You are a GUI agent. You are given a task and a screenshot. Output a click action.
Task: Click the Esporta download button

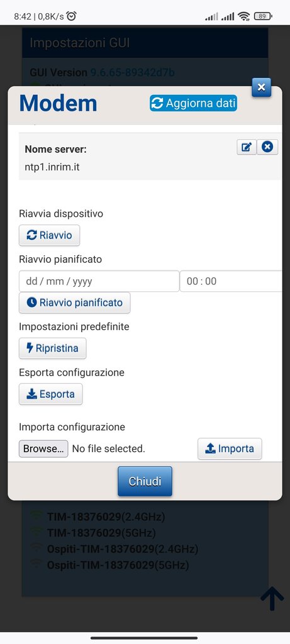coord(50,394)
